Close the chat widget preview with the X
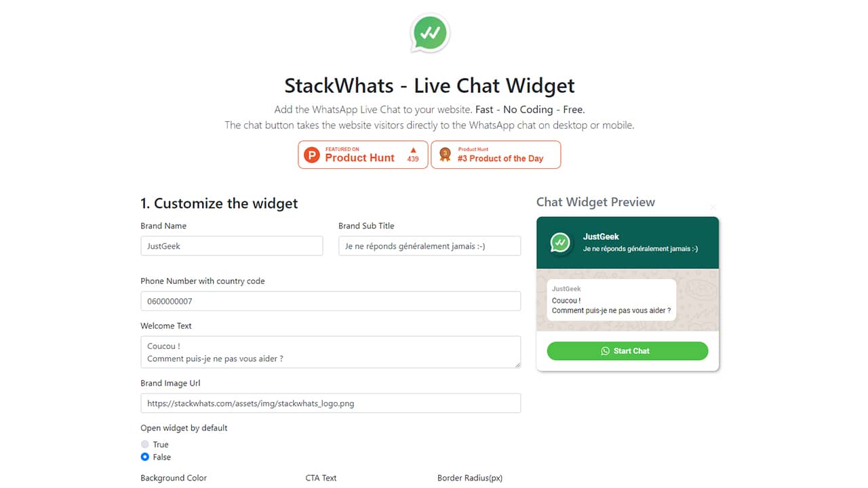The width and height of the screenshot is (868, 488). pyautogui.click(x=713, y=207)
